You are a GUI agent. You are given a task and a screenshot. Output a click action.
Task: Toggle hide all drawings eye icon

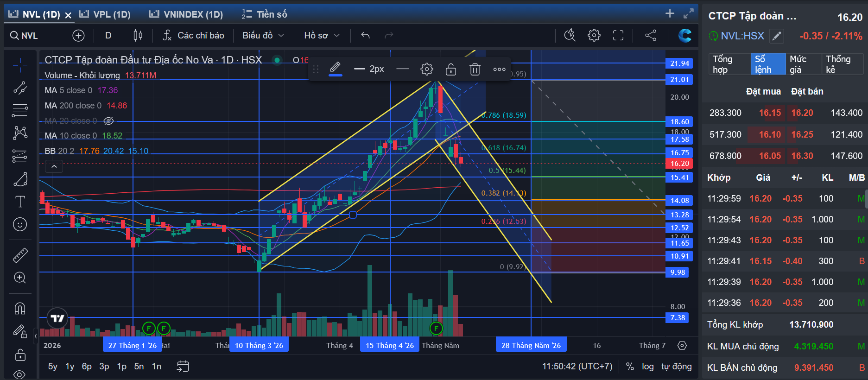(x=20, y=374)
